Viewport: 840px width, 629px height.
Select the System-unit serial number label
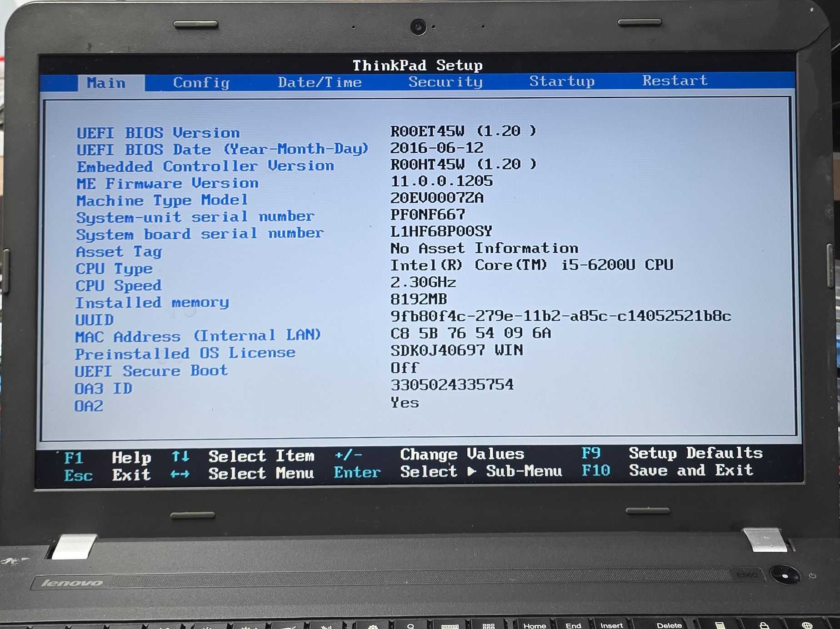[x=195, y=217]
